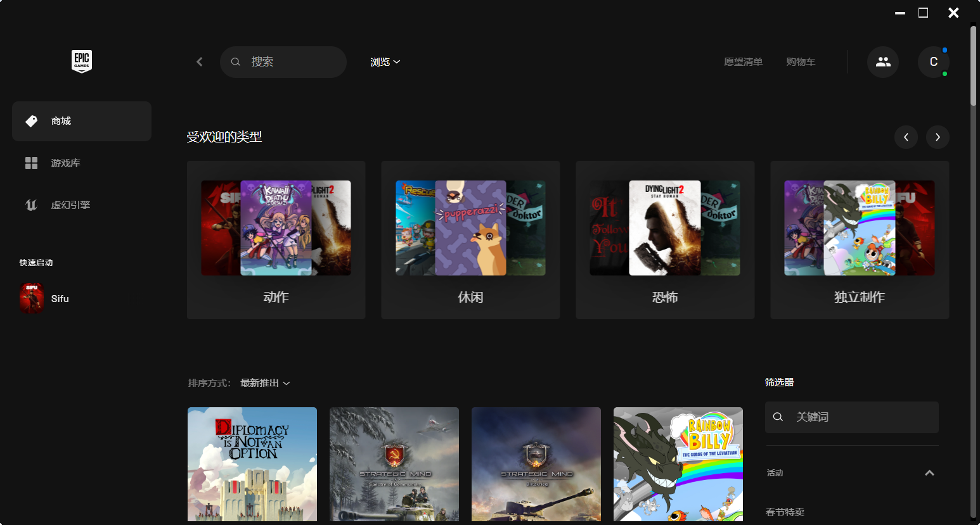Viewport: 980px width, 525px height.
Task: Click the 游戏库 grid icon
Action: pyautogui.click(x=31, y=163)
